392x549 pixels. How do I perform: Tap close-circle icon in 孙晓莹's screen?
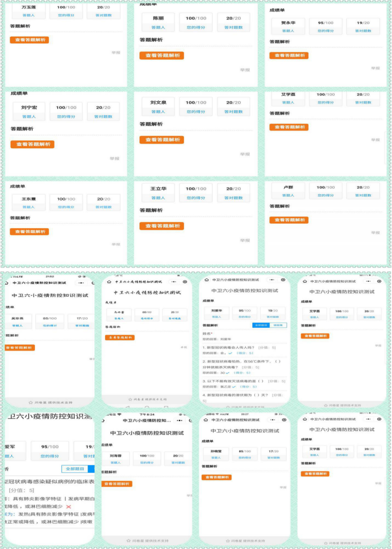coord(284,420)
